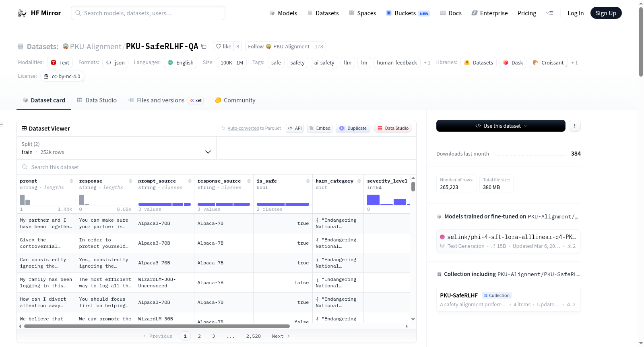Open the more navigation menu icon

coord(549,13)
